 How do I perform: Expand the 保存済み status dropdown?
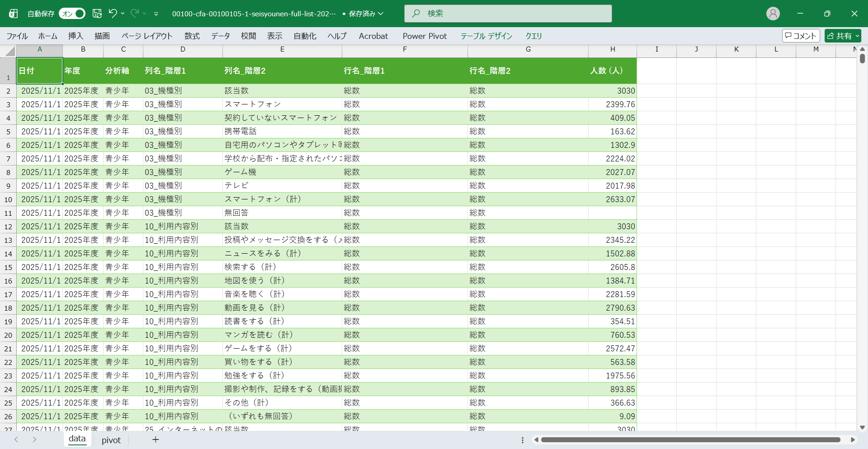(381, 14)
